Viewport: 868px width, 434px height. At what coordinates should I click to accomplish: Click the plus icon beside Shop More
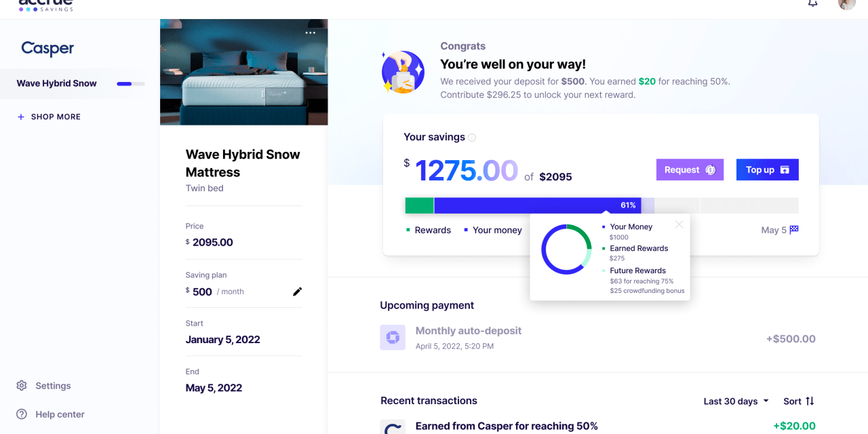(x=21, y=117)
